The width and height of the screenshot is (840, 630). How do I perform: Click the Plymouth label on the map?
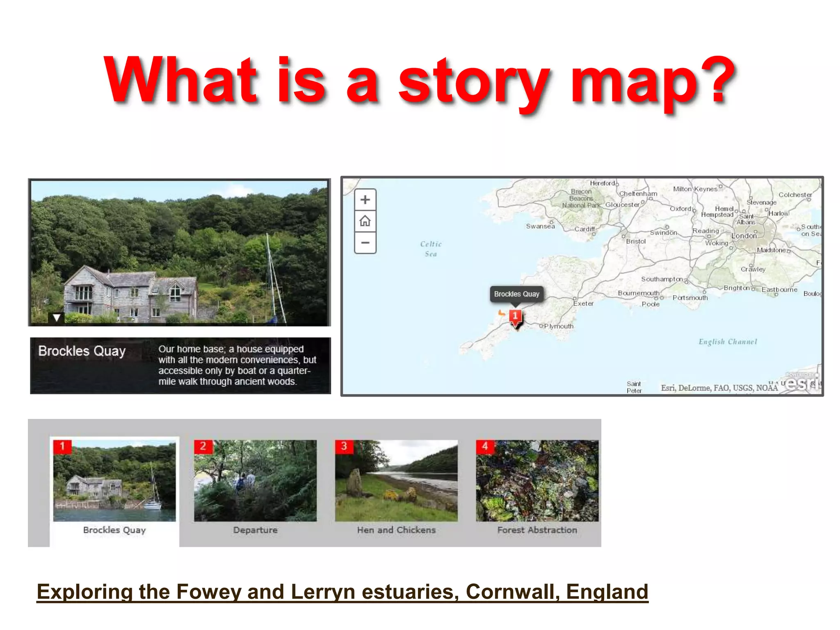click(x=558, y=326)
